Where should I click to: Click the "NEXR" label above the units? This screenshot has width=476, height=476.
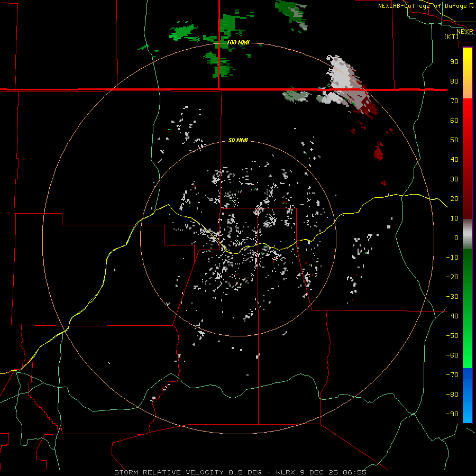pos(464,32)
